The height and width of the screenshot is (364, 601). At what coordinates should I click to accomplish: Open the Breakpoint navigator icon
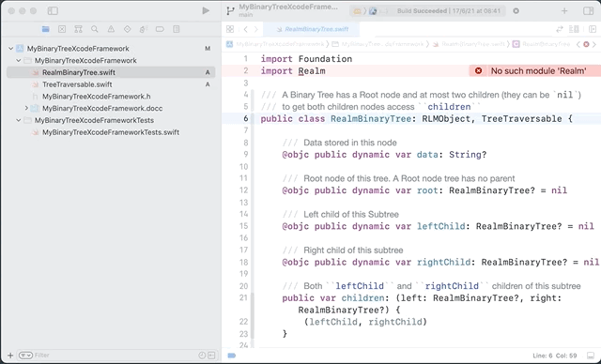pyautogui.click(x=160, y=29)
